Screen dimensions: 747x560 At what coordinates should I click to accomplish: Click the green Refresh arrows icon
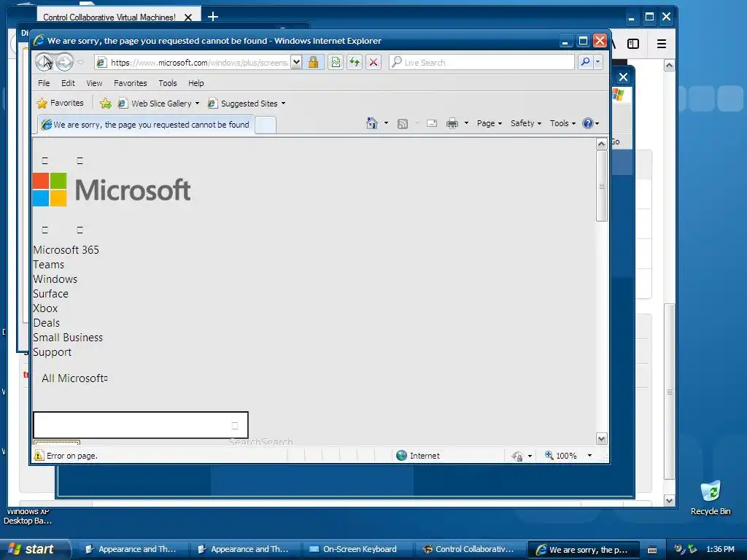pos(355,62)
